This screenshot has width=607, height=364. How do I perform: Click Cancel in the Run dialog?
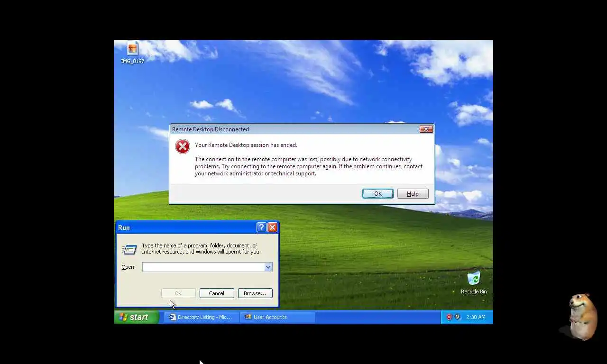tap(217, 293)
